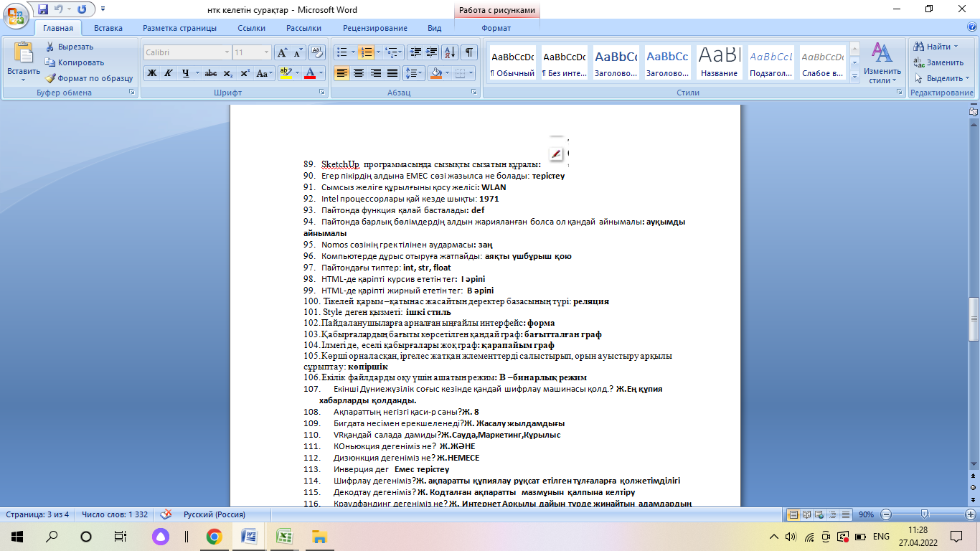Viewport: 980px width, 551px height.
Task: Open the Ссылки tab
Action: [x=252, y=28]
